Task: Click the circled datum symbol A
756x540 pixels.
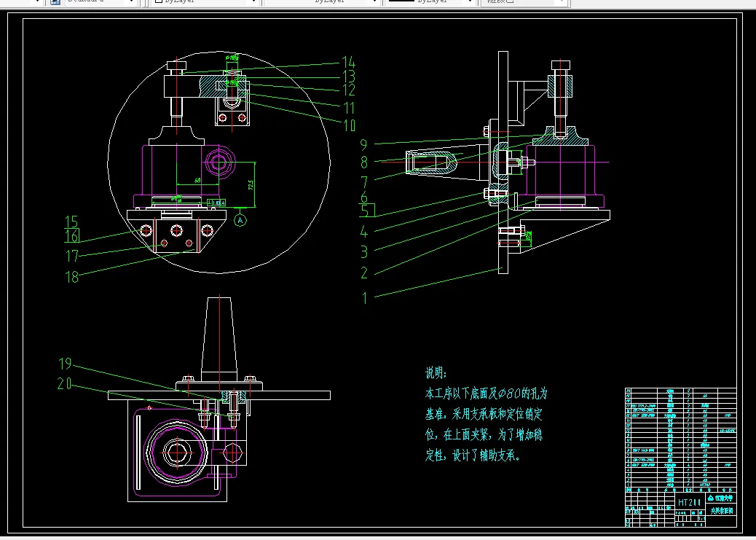Action: click(240, 220)
